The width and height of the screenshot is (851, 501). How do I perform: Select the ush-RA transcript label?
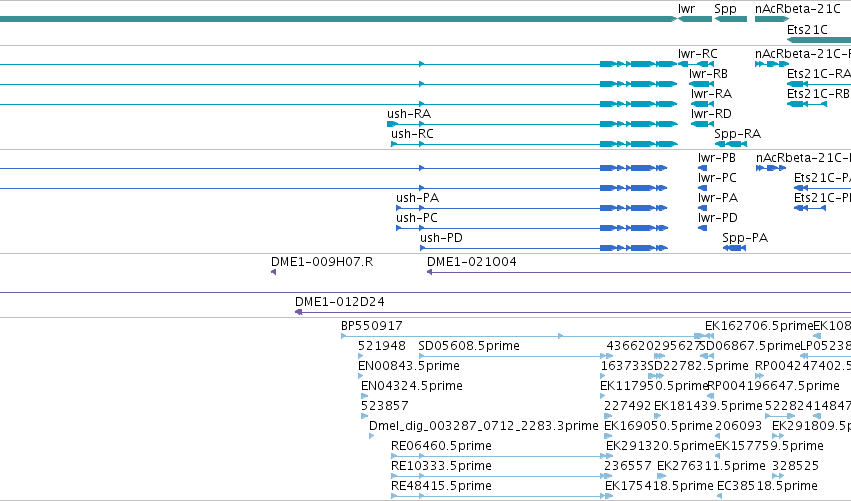(409, 114)
